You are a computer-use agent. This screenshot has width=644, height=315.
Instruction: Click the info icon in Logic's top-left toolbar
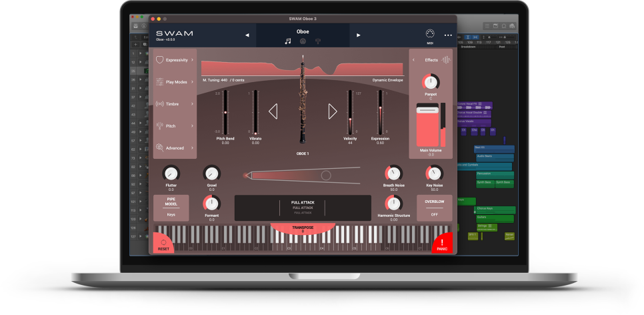coord(144,26)
